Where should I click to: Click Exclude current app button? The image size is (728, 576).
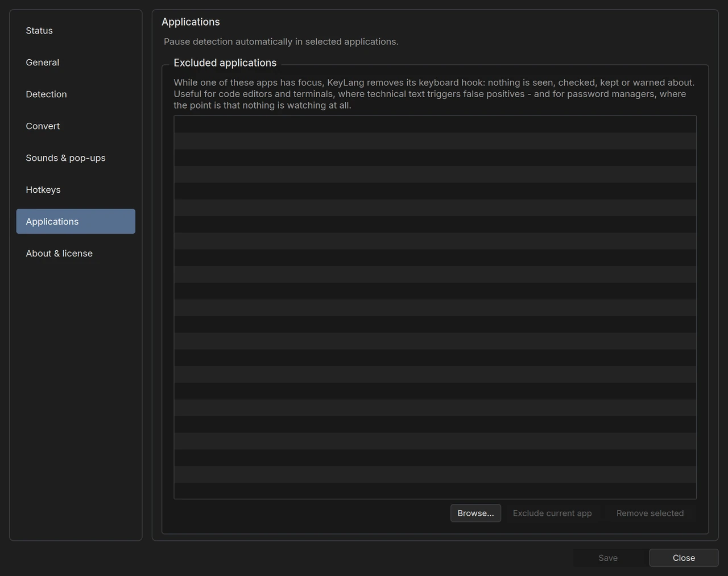552,513
